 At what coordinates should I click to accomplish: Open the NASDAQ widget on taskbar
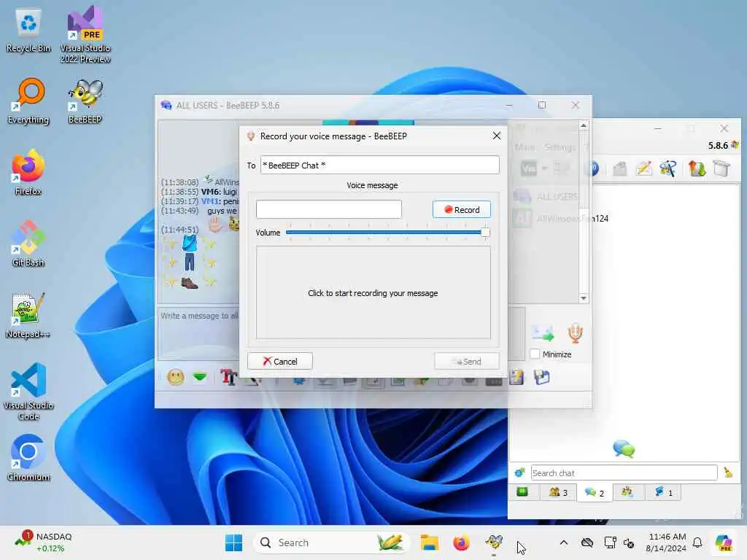click(43, 542)
